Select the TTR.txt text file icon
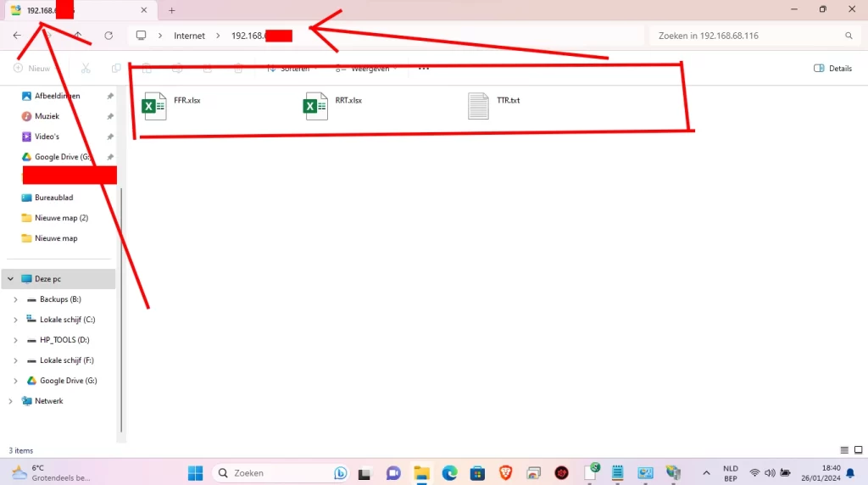Screen dimensions: 868x485 [x=478, y=106]
